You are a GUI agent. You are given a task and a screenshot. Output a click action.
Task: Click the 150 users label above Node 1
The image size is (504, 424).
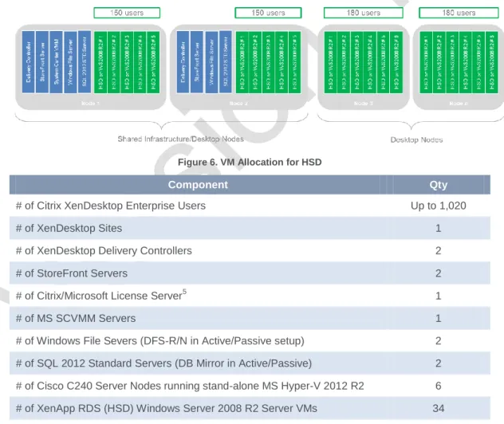[x=127, y=13]
